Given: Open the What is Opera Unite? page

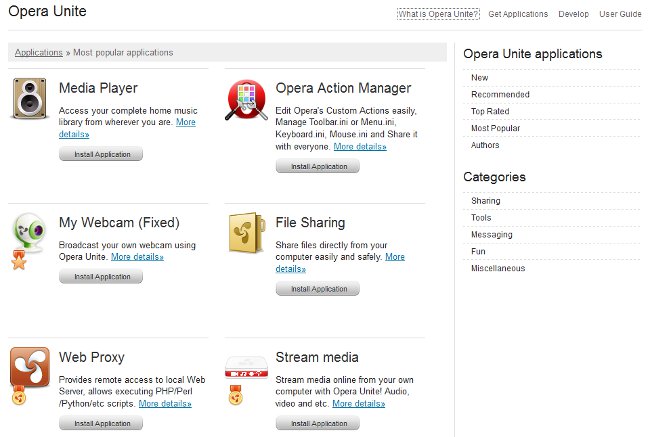Looking at the screenshot, I should [438, 14].
